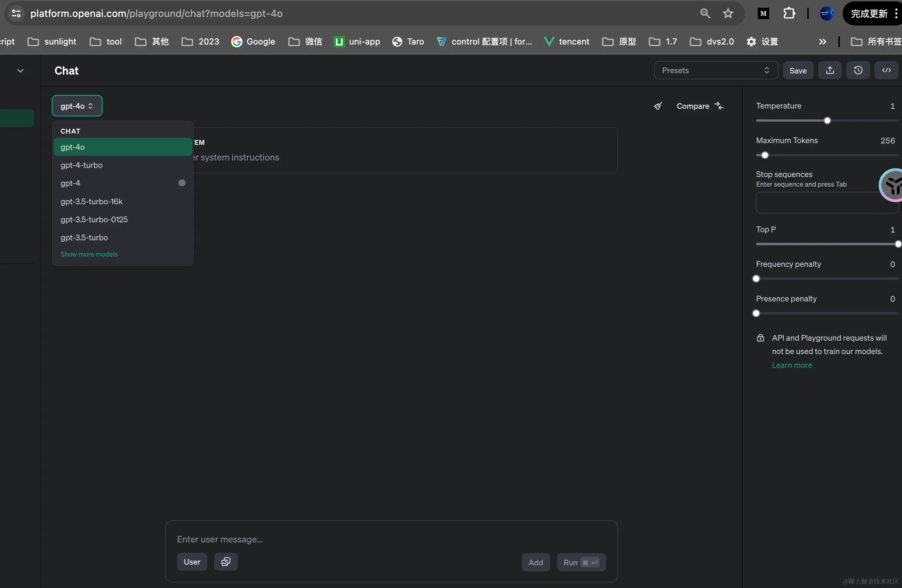Open the extensions puzzle icon
Screen dimensions: 902x588
pyautogui.click(x=789, y=14)
